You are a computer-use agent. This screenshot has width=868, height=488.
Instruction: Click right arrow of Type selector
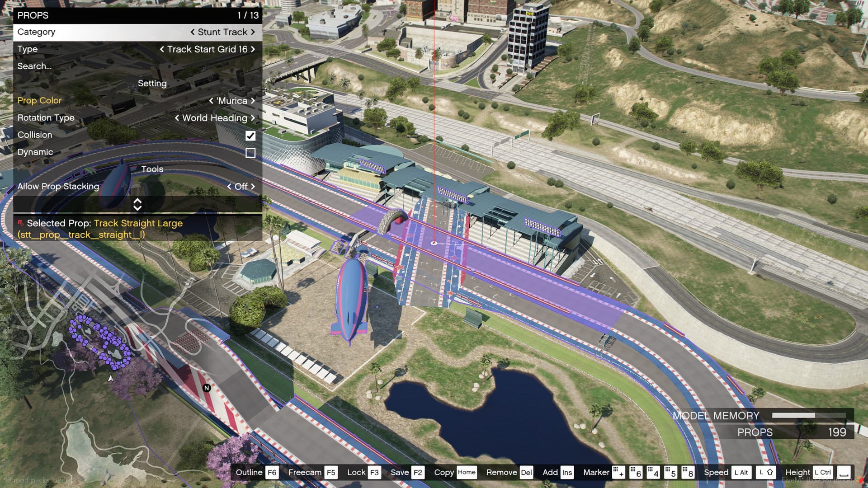click(x=253, y=49)
